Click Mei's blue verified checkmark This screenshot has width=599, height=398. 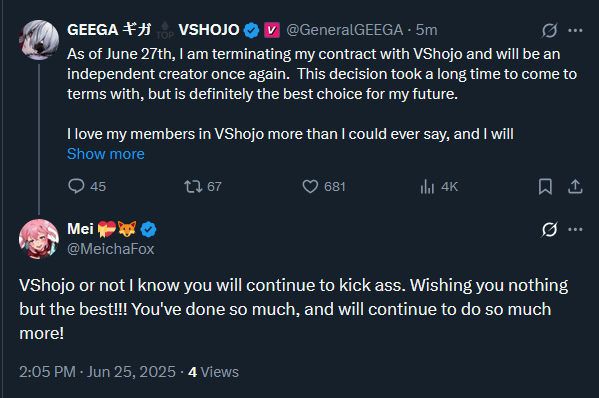click(x=148, y=229)
